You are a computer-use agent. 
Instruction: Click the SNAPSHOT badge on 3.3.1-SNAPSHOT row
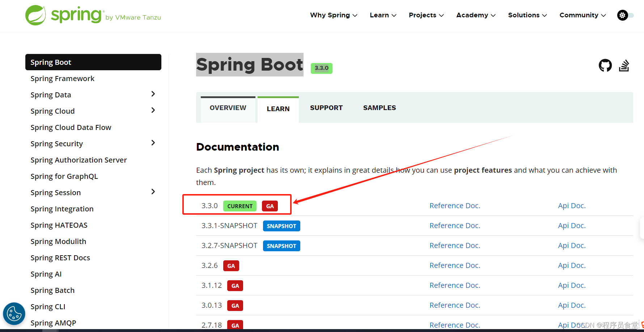281,226
